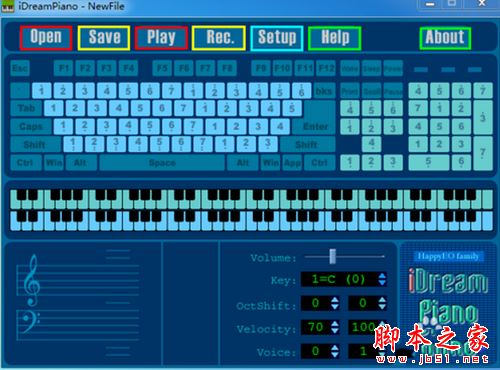Lower the Velocity value of 70
Image resolution: width=500 pixels, height=370 pixels.
pyautogui.click(x=335, y=330)
